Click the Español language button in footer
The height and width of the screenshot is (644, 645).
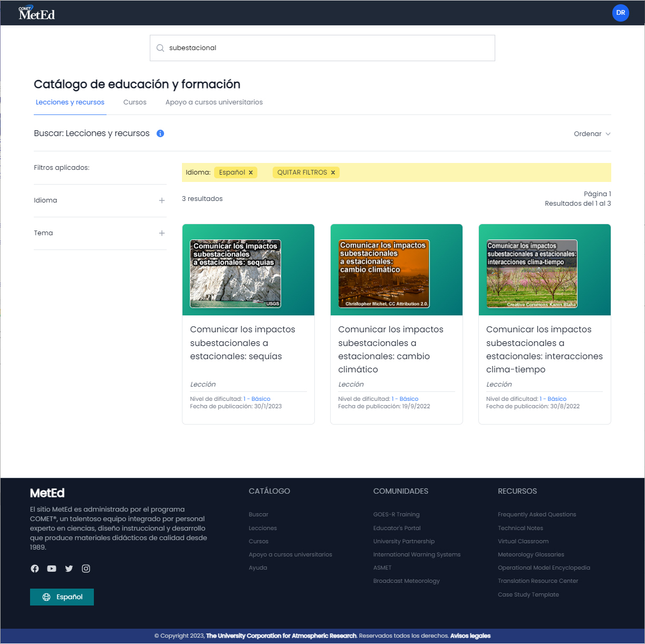coord(62,597)
